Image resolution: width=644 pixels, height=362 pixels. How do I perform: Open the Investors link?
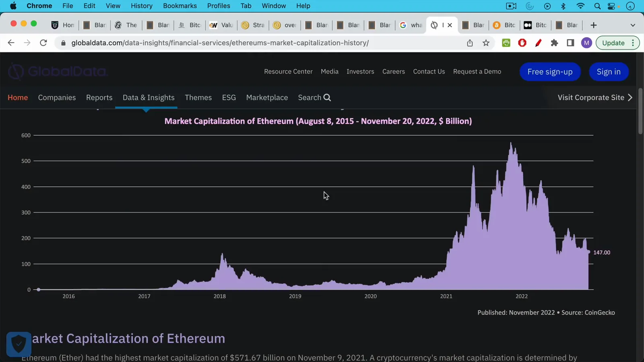click(360, 72)
